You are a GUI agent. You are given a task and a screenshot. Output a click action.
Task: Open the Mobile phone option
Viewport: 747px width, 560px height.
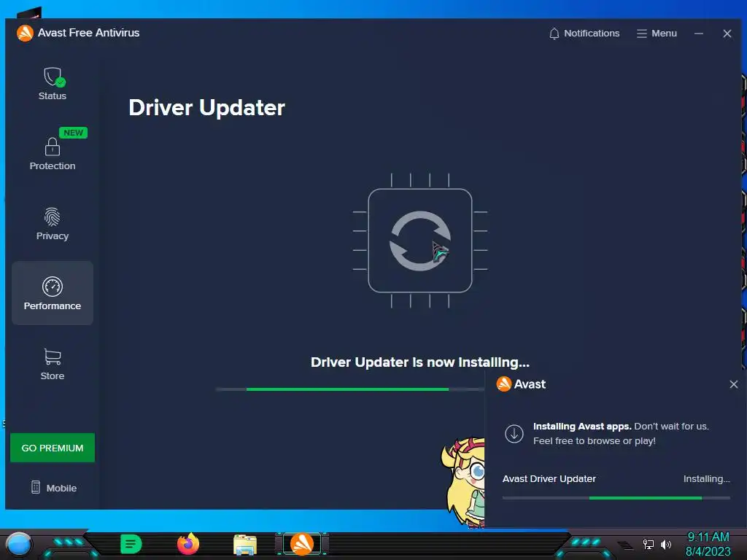click(x=53, y=488)
